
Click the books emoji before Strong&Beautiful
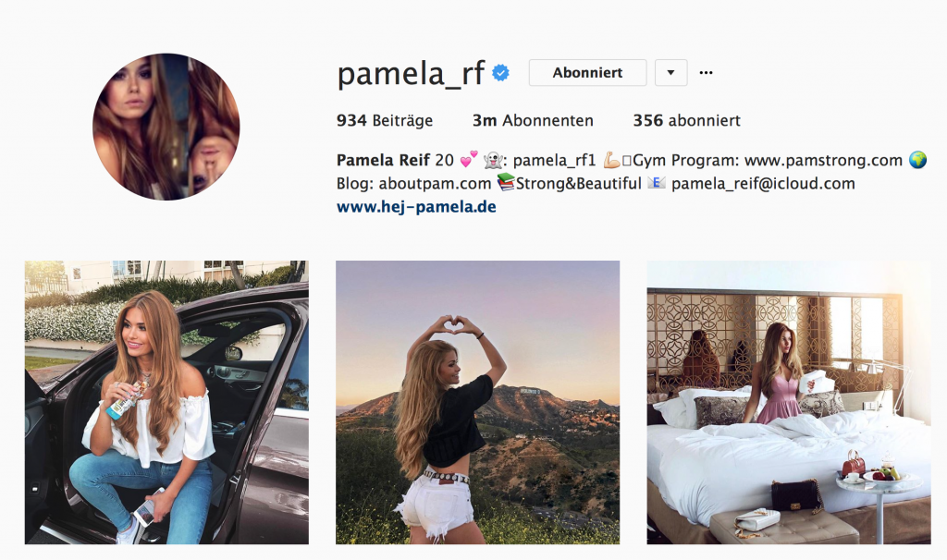pos(506,182)
